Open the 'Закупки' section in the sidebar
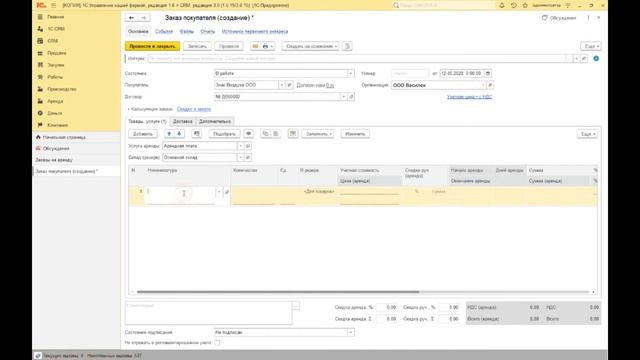 point(56,65)
